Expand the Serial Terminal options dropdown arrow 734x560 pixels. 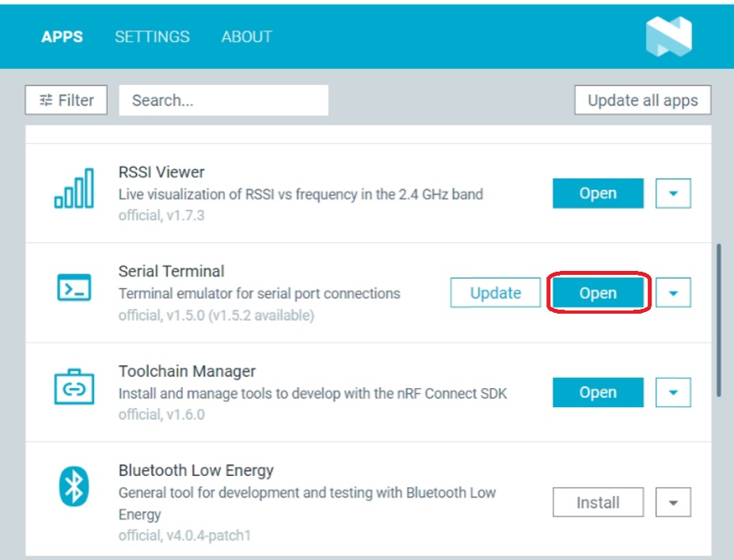674,293
